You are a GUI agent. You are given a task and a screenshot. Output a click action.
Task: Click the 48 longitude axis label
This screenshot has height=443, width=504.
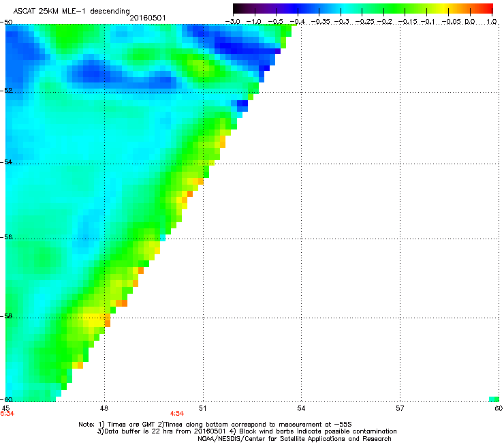click(104, 408)
